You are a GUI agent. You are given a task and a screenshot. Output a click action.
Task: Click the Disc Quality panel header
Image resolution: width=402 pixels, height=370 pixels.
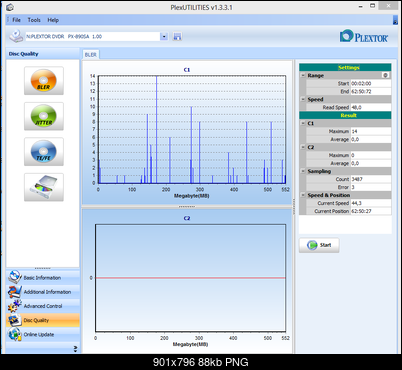43,54
